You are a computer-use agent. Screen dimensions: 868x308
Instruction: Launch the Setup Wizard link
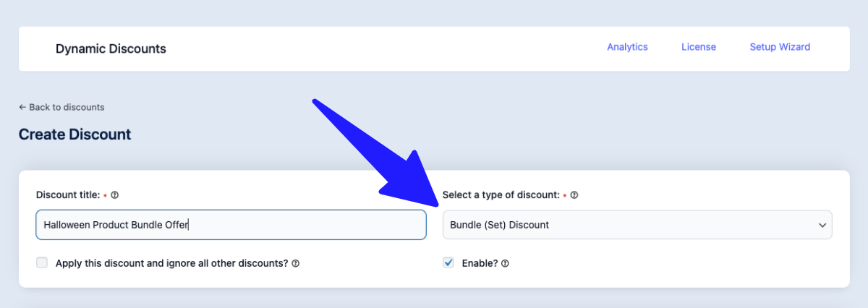pyautogui.click(x=779, y=47)
